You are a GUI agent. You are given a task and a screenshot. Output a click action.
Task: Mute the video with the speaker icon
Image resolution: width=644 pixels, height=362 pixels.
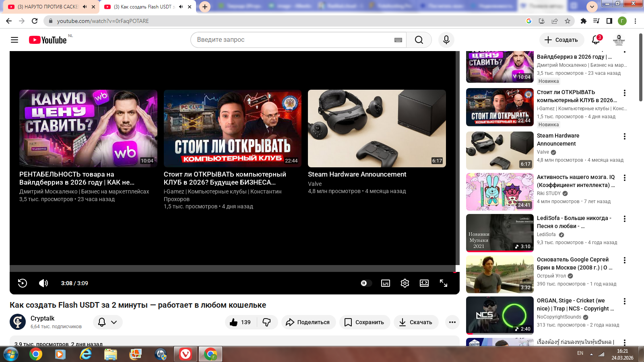tap(43, 283)
